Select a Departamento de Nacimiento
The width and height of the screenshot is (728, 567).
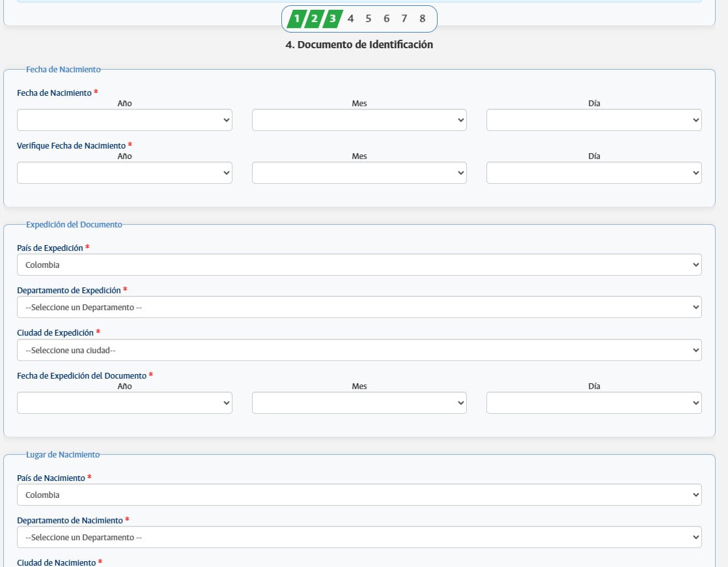pyautogui.click(x=359, y=537)
